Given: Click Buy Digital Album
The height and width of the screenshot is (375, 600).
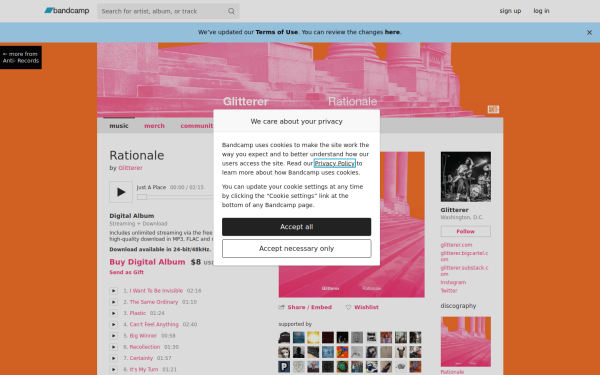Looking at the screenshot, I should pyautogui.click(x=147, y=262).
